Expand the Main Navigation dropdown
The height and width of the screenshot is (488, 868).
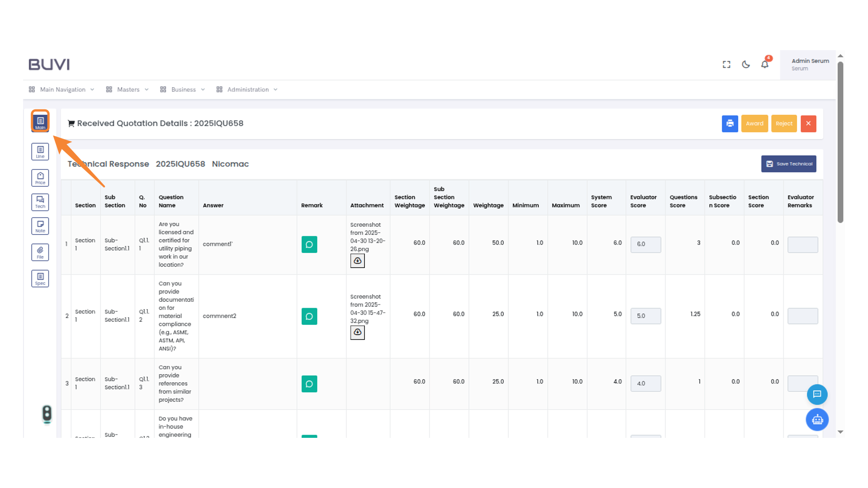click(62, 89)
